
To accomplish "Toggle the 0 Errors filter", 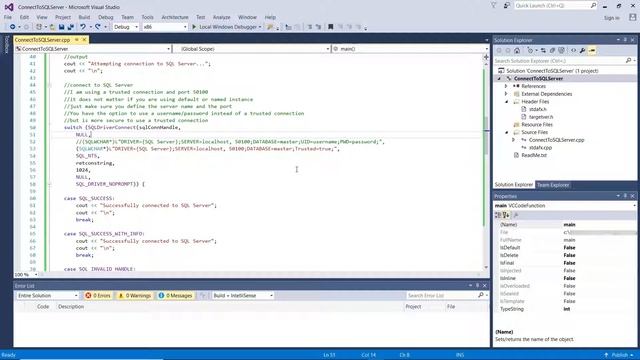I will tap(98, 296).
